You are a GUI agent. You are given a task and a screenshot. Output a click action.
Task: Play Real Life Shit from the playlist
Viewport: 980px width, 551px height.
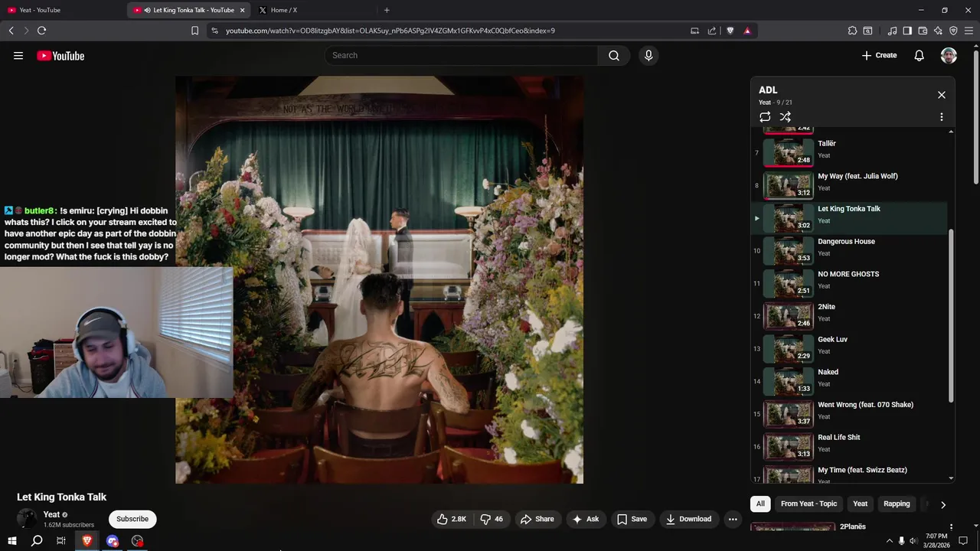(850, 445)
